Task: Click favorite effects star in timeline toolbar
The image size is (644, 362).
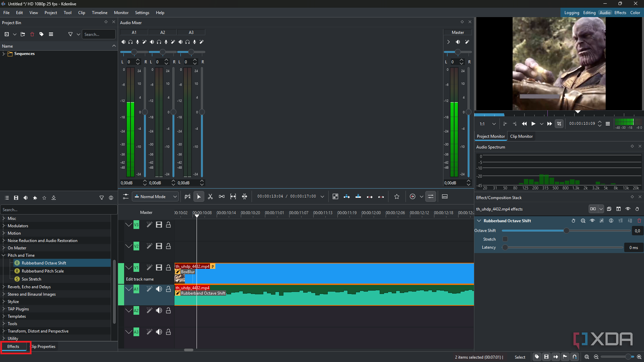Action: point(397,197)
